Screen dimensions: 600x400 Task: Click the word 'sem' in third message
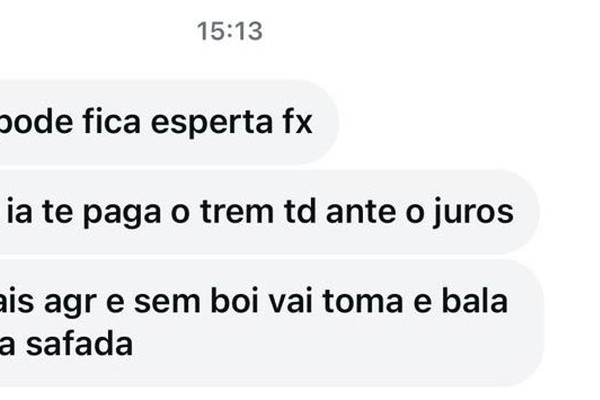167,303
